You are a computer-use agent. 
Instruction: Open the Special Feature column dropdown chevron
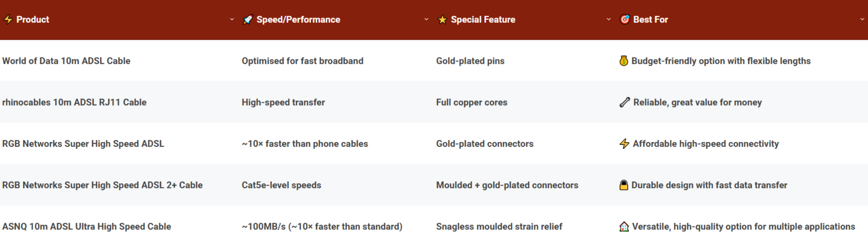[x=609, y=20]
